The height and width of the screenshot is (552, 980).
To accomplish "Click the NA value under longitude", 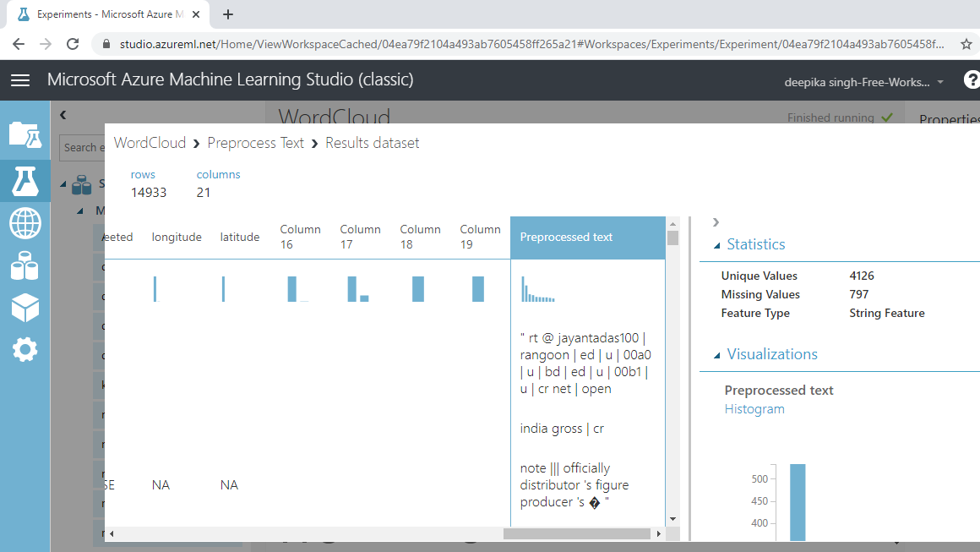I will pos(161,485).
